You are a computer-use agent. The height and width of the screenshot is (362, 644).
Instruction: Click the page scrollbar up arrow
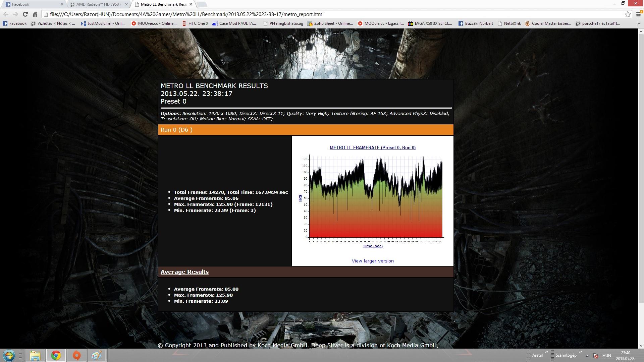641,32
